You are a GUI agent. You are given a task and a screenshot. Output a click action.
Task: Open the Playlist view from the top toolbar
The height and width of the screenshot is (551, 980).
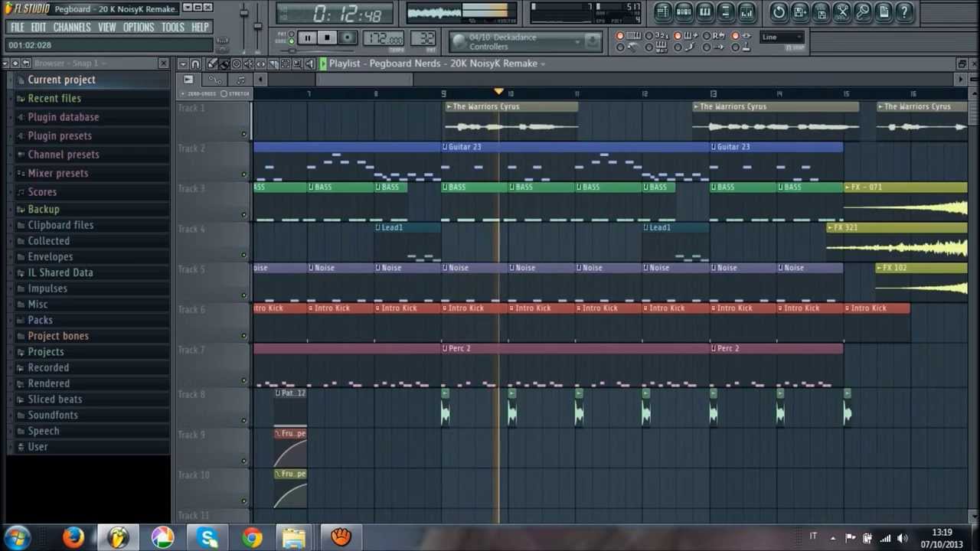click(x=663, y=12)
